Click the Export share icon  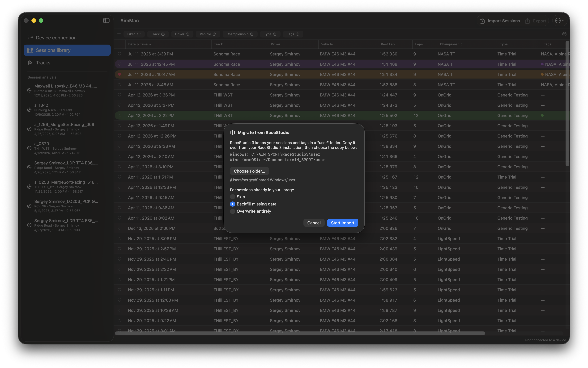(x=527, y=21)
